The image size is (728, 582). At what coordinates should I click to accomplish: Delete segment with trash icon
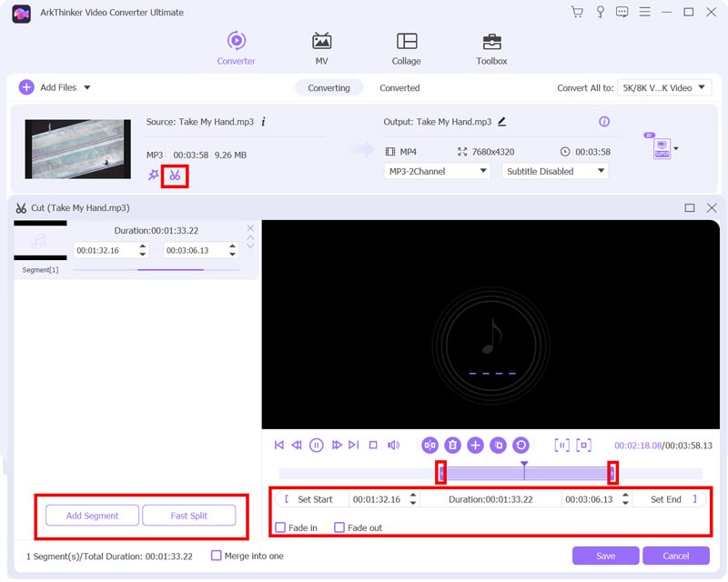tap(452, 446)
